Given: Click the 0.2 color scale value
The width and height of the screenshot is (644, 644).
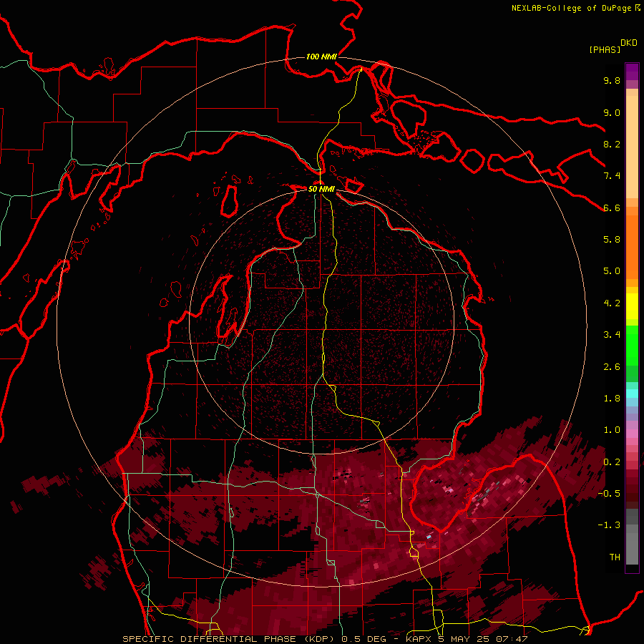Looking at the screenshot, I should (x=612, y=462).
